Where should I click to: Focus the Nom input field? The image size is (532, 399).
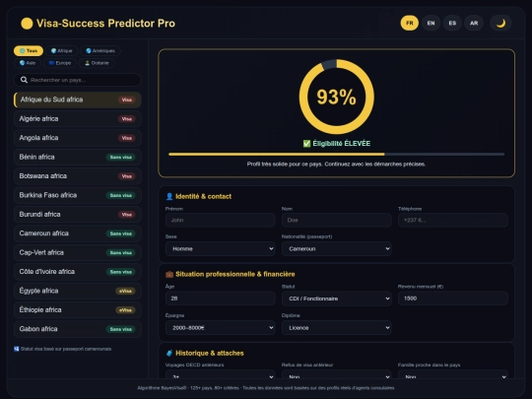click(337, 221)
